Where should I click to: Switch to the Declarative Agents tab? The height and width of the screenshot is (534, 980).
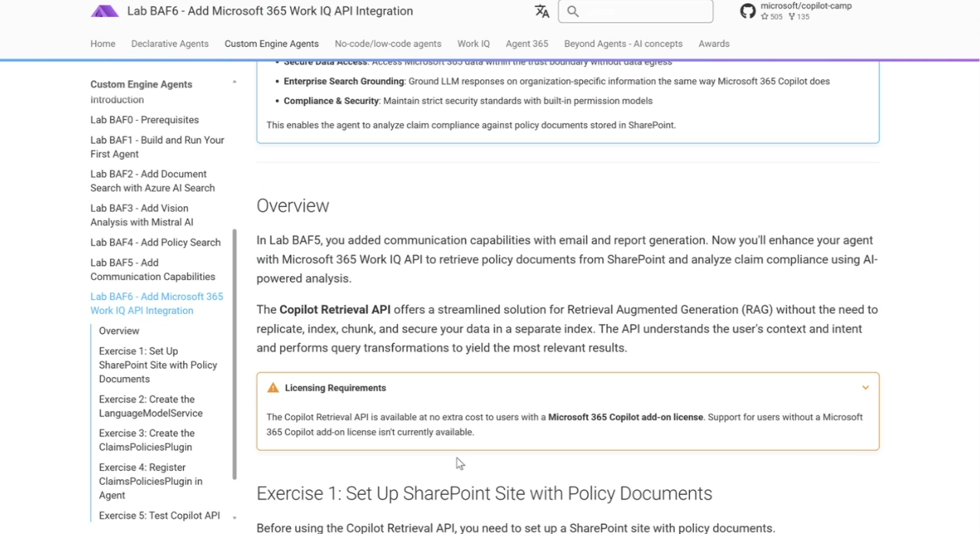click(x=170, y=44)
